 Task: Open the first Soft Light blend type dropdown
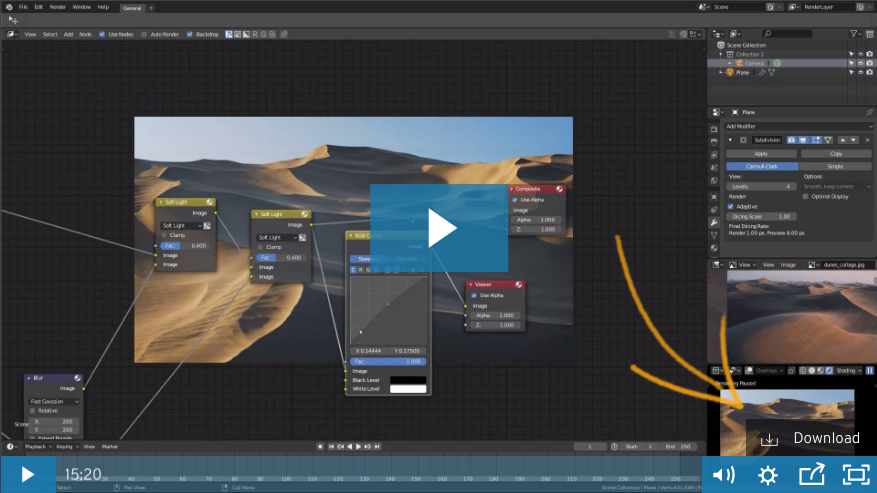(182, 226)
